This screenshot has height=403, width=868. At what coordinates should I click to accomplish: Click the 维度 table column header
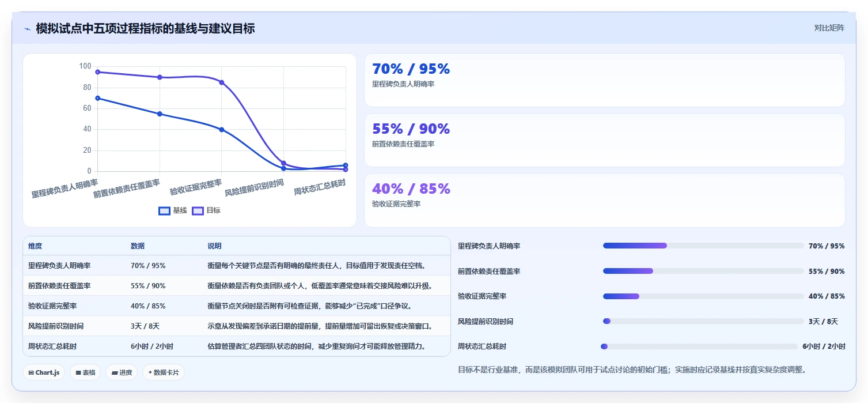coord(35,246)
